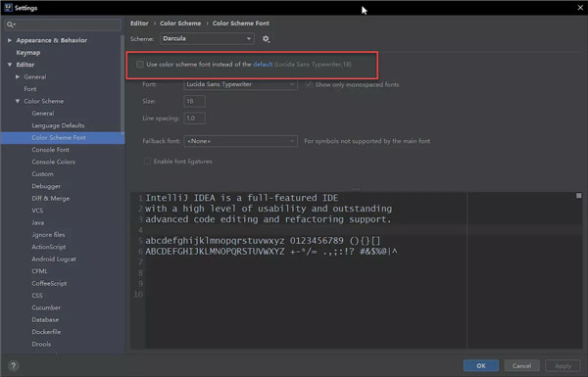
Task: Select Diff & Merge item
Action: (51, 198)
